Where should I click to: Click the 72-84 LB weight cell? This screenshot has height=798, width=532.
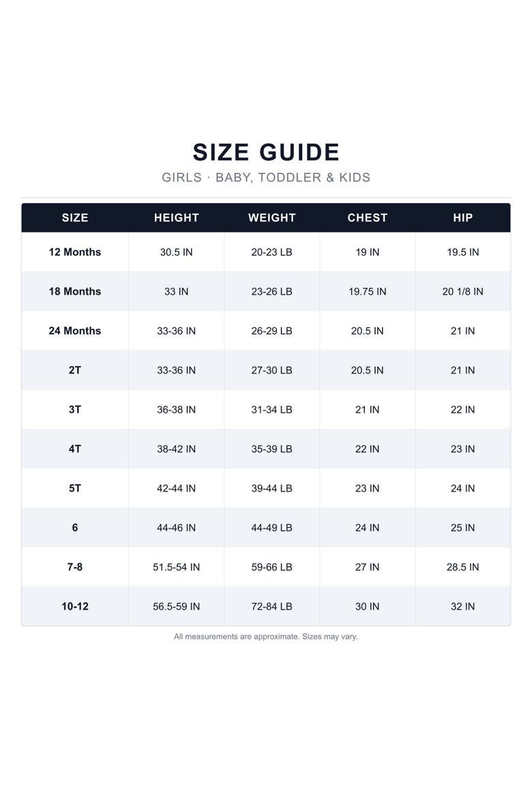[272, 606]
